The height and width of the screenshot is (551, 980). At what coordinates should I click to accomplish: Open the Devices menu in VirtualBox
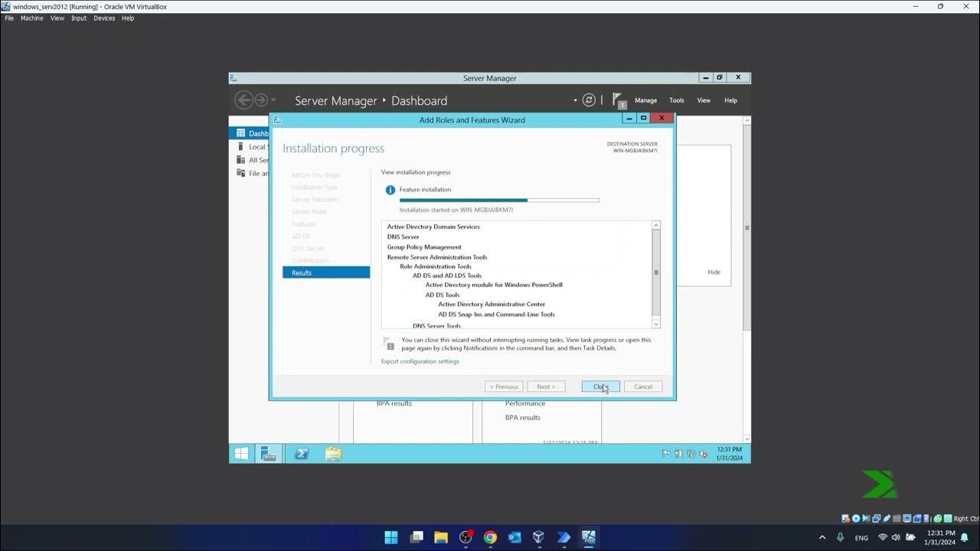coord(106,18)
